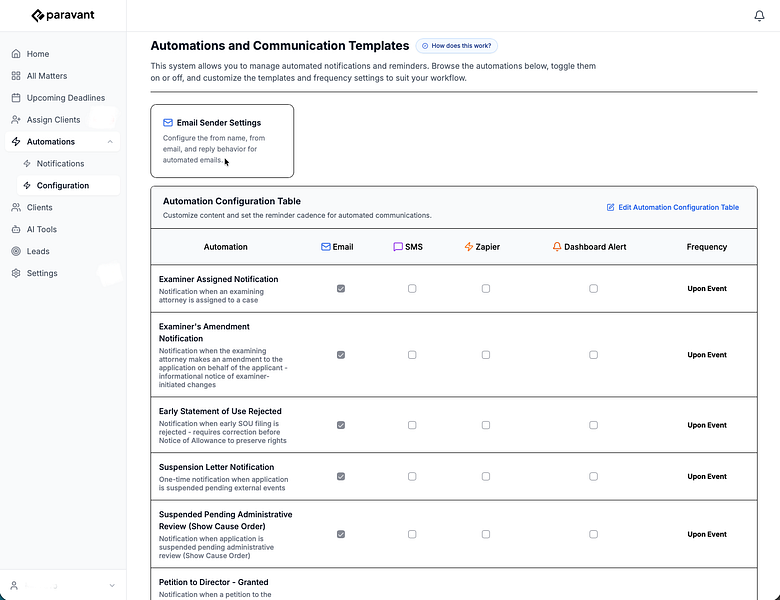Enable Dashboard Alert for Suspension Letter Notification

point(593,476)
